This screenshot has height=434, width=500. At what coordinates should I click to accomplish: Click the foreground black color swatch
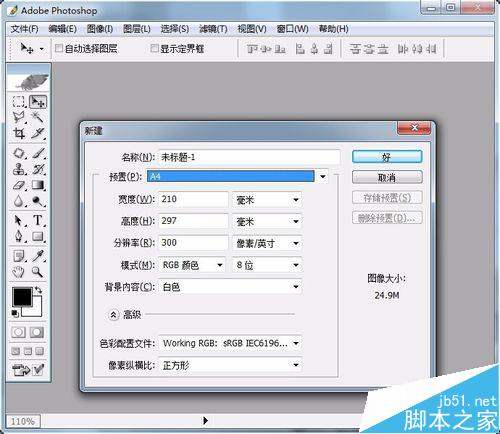[22, 296]
